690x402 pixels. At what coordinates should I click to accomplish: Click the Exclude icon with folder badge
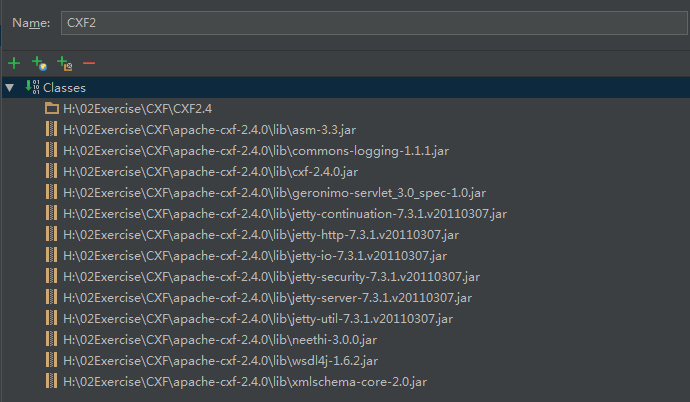[x=65, y=63]
